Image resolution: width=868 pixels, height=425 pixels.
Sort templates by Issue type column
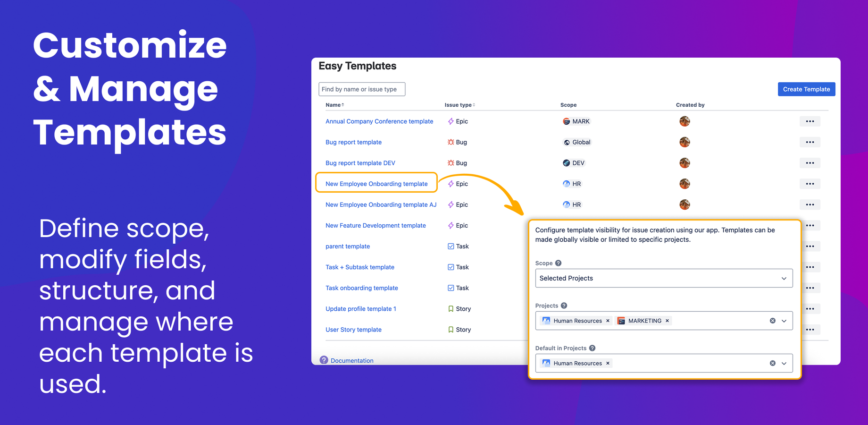point(459,105)
